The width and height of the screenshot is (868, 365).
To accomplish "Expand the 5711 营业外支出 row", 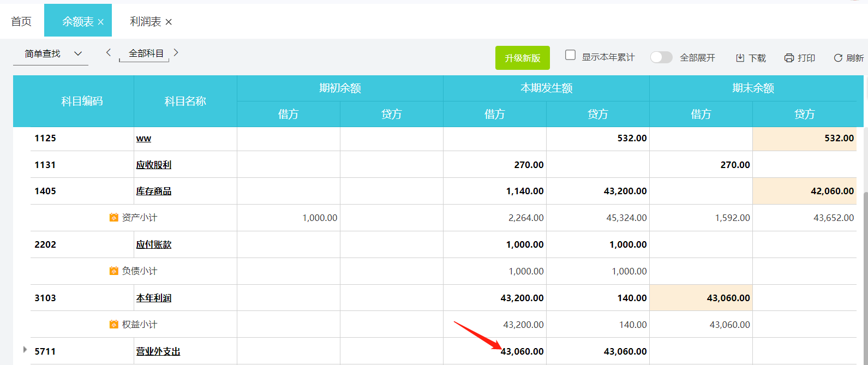I will point(25,349).
